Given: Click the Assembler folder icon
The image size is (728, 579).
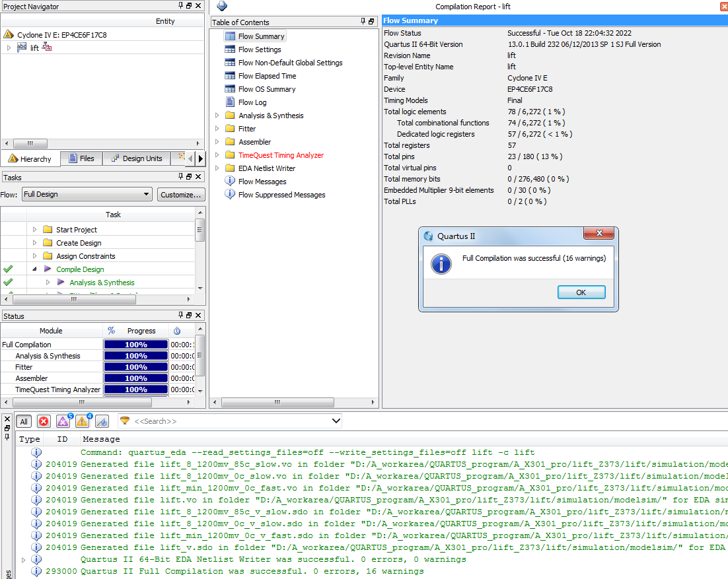Looking at the screenshot, I should tap(230, 141).
